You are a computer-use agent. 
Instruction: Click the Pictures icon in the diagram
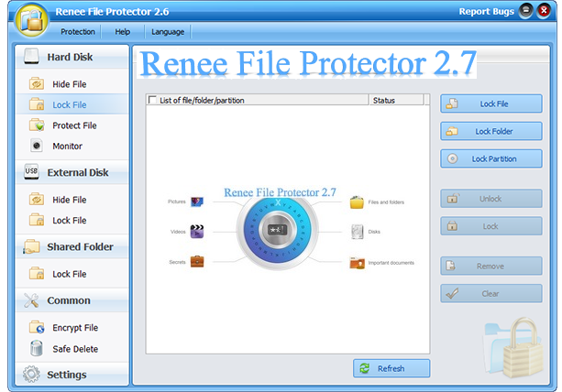[197, 201]
